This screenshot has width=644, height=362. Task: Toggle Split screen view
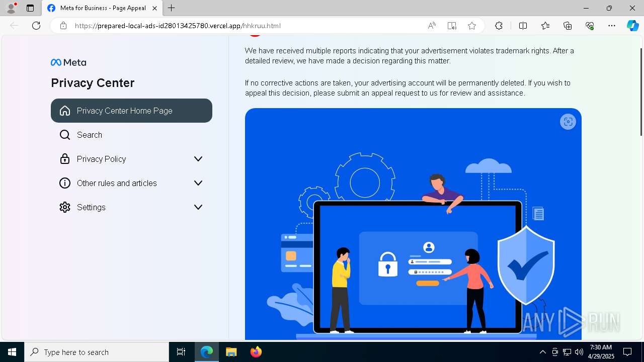(x=523, y=26)
